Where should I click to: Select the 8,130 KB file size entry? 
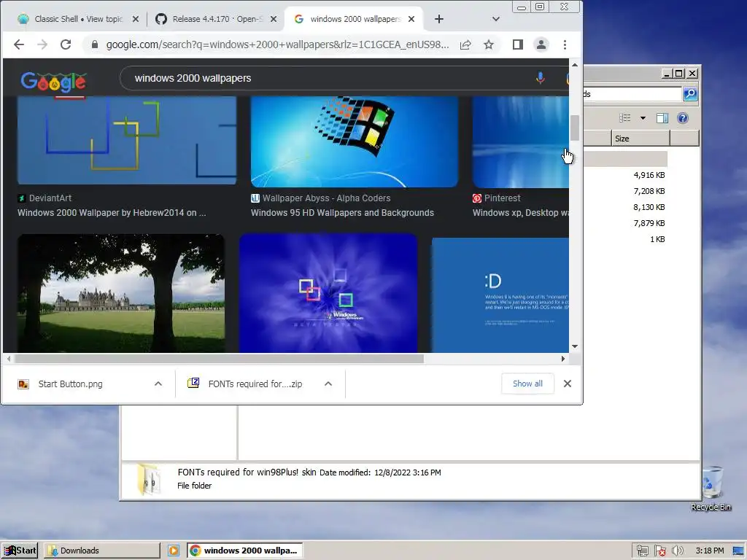(x=649, y=207)
